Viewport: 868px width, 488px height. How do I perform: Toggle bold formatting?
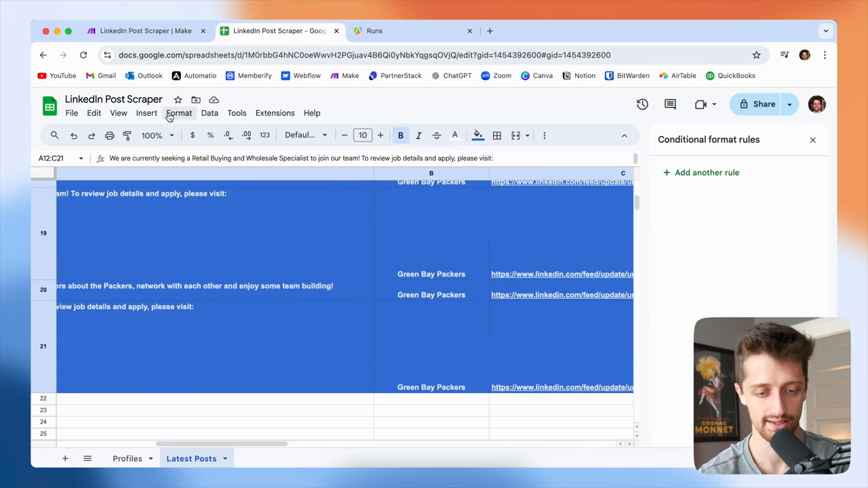pos(401,136)
